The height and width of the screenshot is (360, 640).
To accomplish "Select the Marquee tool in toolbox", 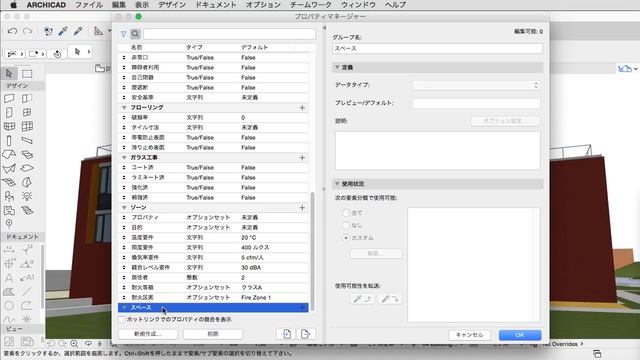I will 27,73.
